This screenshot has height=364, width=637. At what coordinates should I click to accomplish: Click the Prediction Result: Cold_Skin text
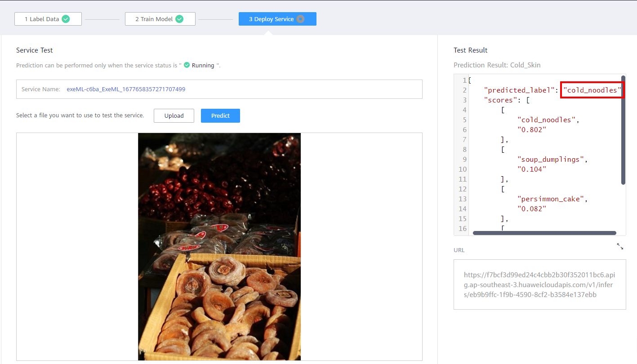[497, 65]
